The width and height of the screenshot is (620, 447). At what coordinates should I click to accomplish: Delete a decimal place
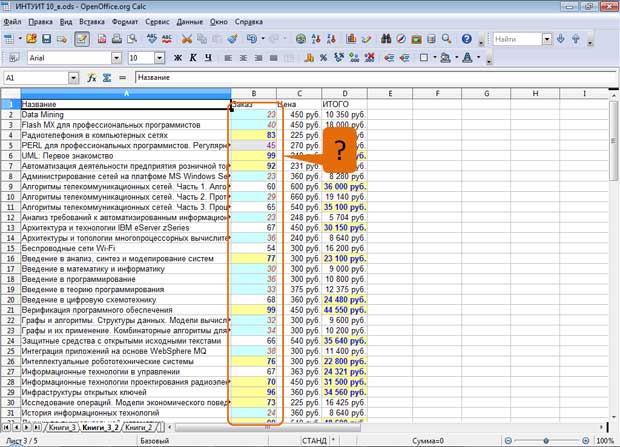pos(370,58)
